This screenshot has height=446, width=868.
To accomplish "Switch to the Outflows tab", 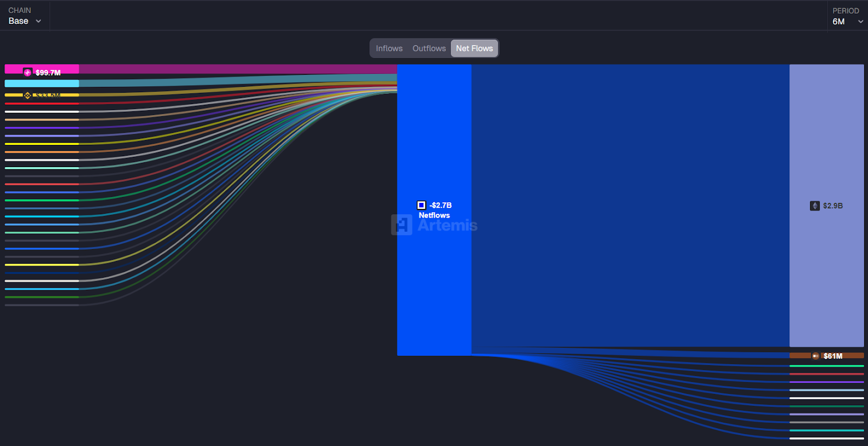I will [x=429, y=48].
